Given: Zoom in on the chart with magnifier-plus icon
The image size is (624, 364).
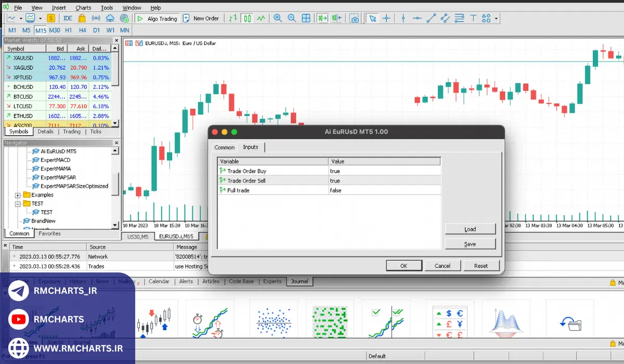Looking at the screenshot, I should coord(278,18).
